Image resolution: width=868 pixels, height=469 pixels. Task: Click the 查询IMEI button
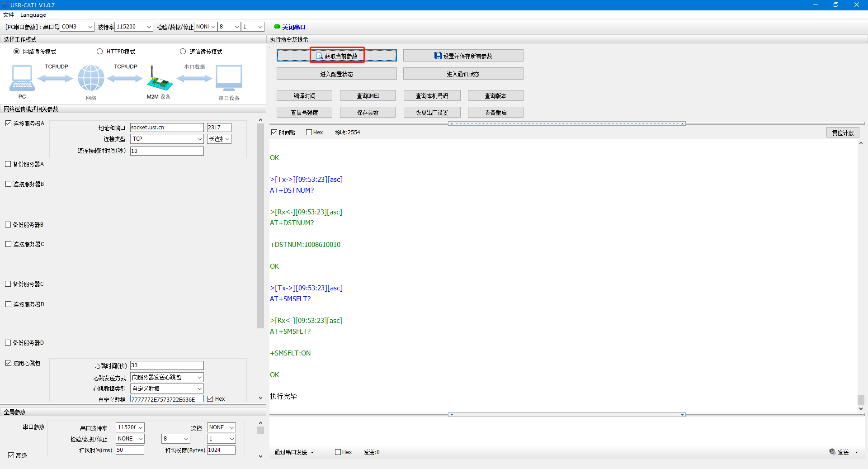[x=368, y=96]
